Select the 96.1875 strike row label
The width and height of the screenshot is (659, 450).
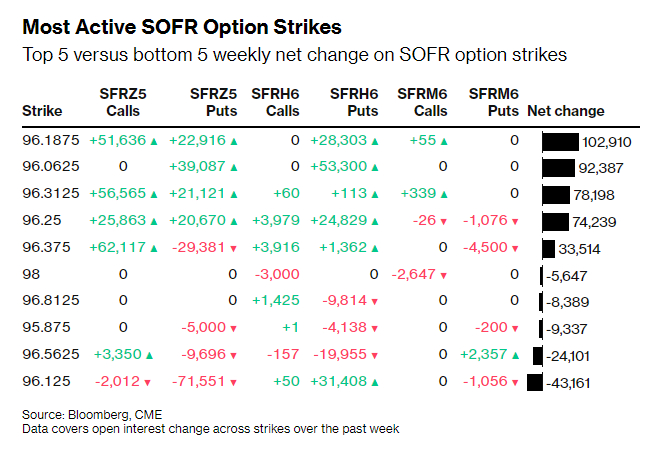coord(50,142)
